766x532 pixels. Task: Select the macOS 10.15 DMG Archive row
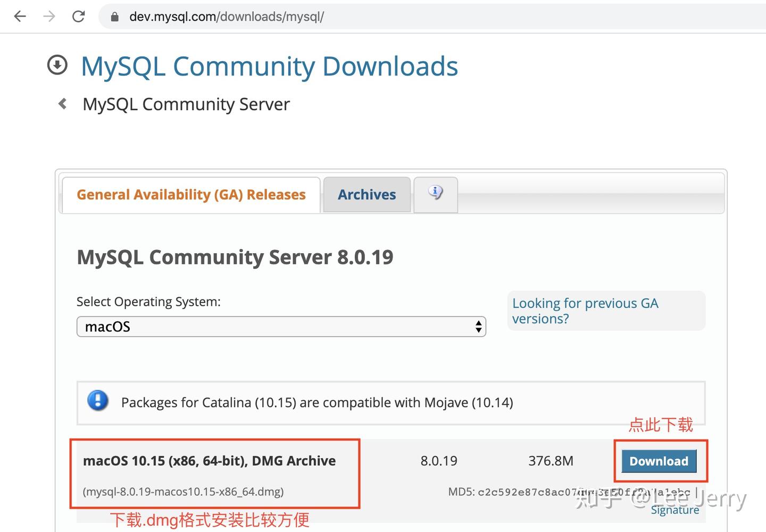point(209,460)
